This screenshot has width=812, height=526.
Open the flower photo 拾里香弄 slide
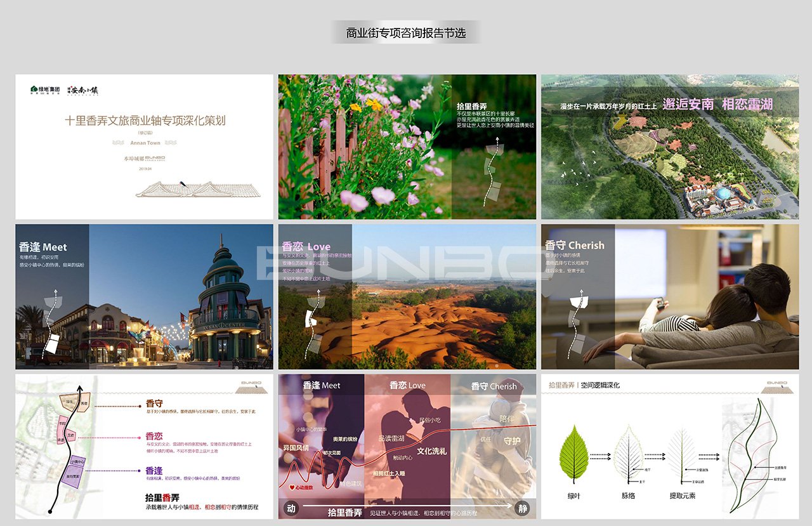pos(407,147)
